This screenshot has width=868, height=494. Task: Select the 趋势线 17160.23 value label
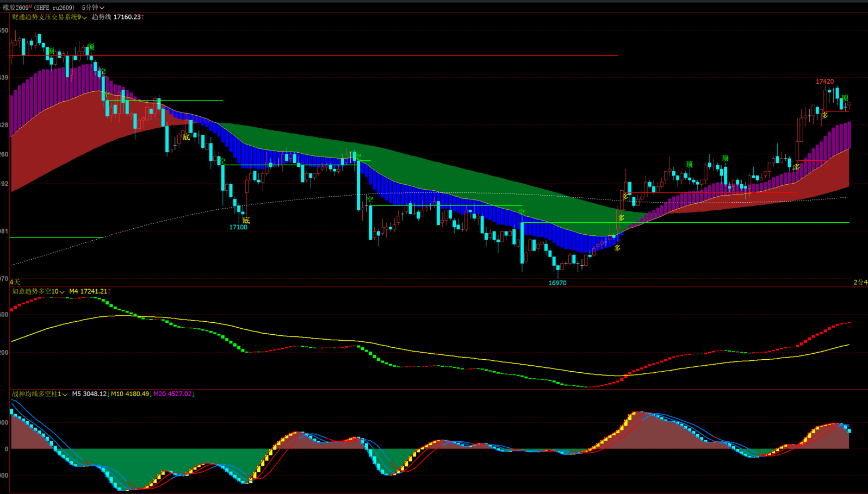116,17
